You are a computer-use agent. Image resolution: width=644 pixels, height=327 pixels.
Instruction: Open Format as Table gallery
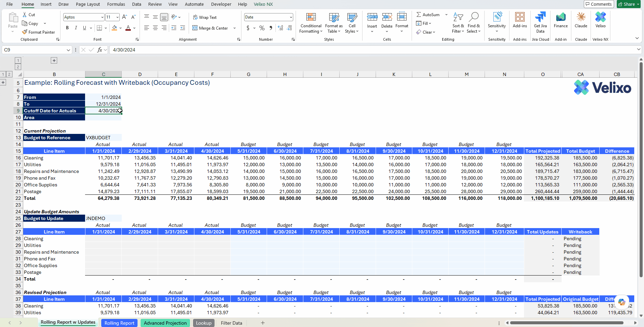pyautogui.click(x=334, y=23)
